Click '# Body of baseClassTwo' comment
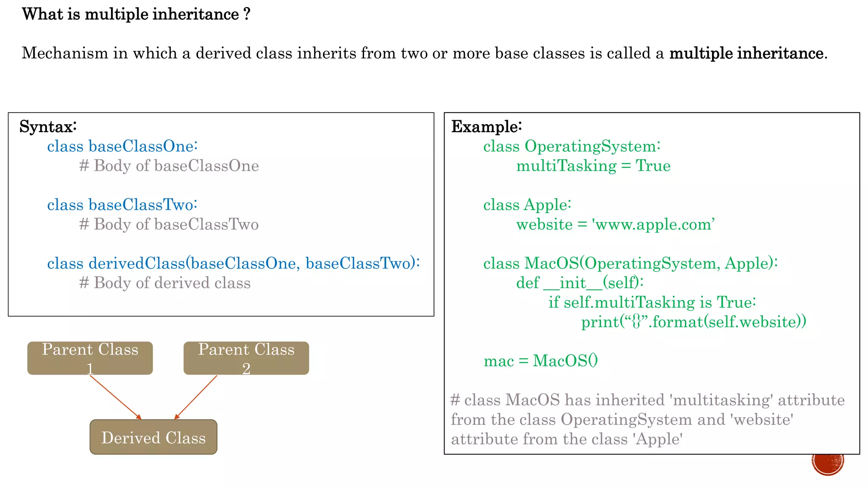868x488 pixels. pos(169,225)
